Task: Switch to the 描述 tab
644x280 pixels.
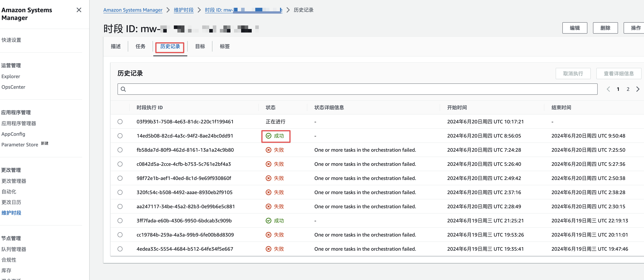Action: 116,46
